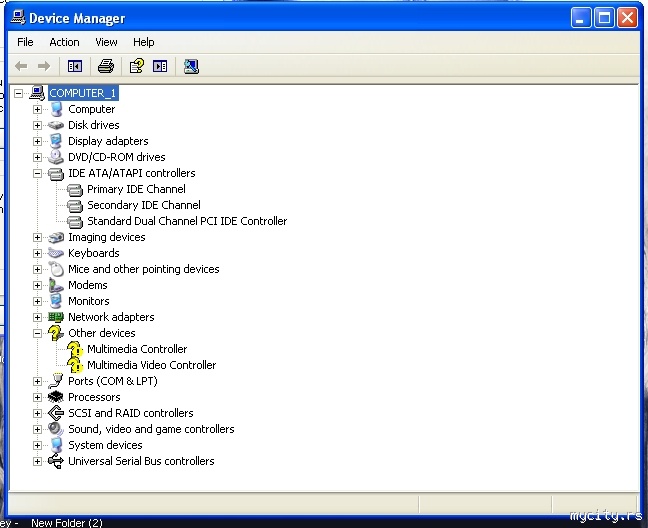Click the New Folder (2) taskbar item
Screen dimensions: 648x528
click(x=67, y=523)
